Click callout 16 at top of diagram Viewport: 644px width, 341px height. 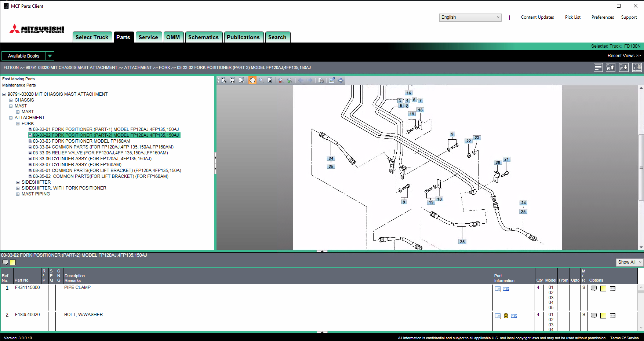pos(409,93)
